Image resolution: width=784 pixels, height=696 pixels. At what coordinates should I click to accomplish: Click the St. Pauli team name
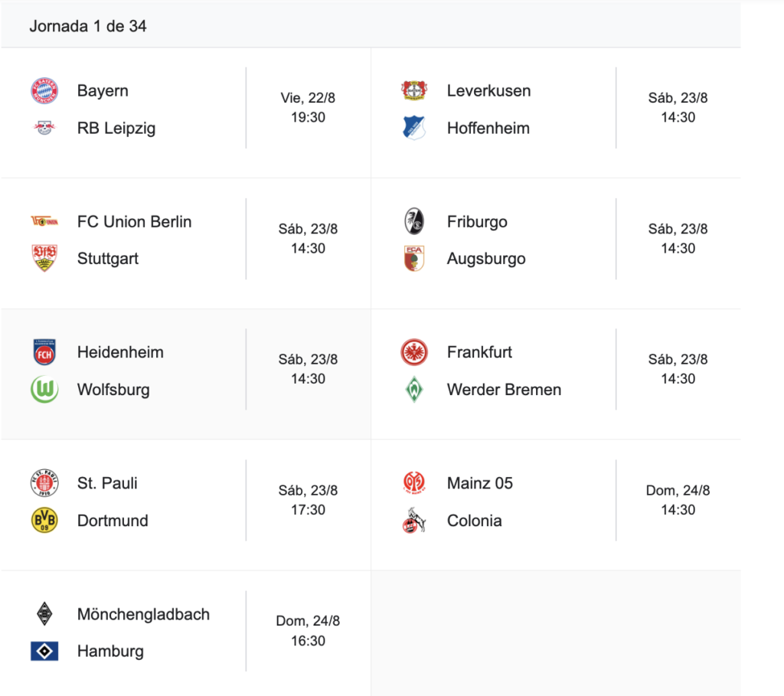(x=107, y=483)
